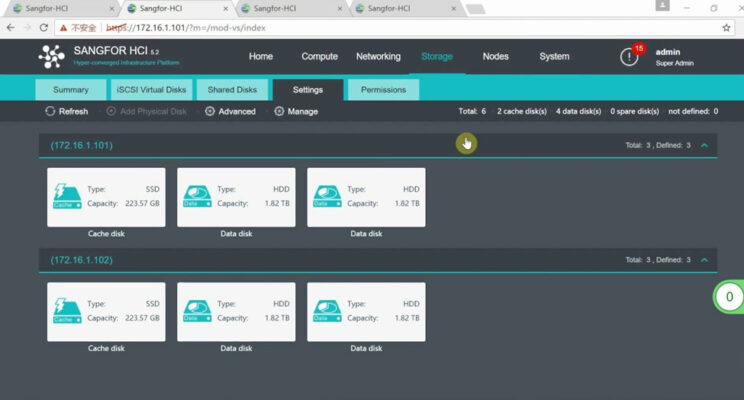Click the not defined: 0 text
The image size is (744, 400).
click(x=693, y=112)
